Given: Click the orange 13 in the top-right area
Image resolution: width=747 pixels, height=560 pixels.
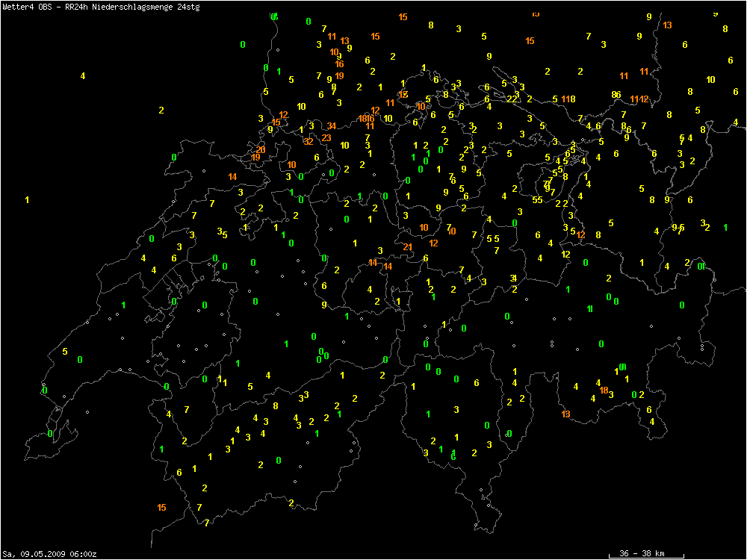Looking at the screenshot, I should 667,25.
